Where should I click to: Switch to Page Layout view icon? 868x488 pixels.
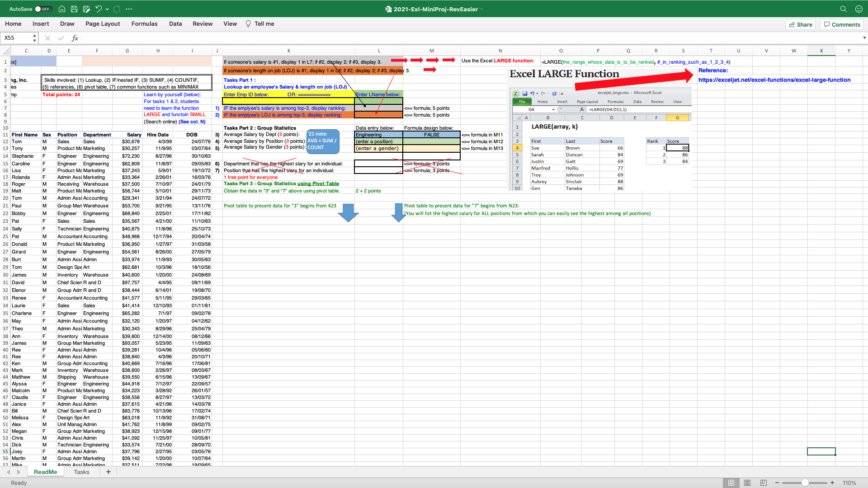coord(747,483)
